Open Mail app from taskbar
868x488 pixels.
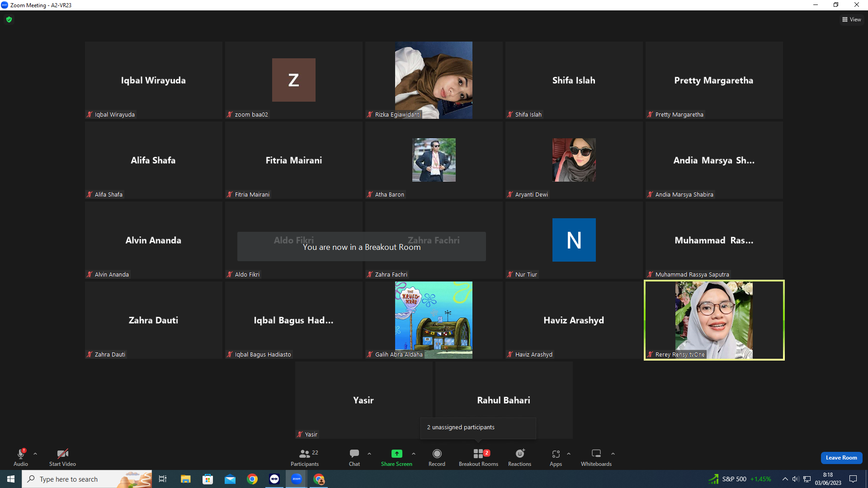click(x=230, y=479)
